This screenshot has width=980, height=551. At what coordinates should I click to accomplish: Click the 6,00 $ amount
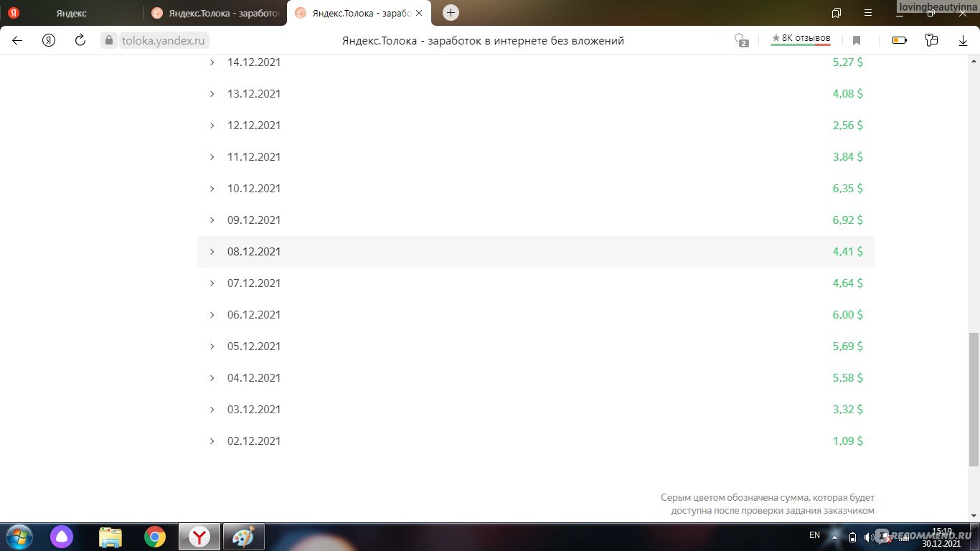tap(847, 315)
